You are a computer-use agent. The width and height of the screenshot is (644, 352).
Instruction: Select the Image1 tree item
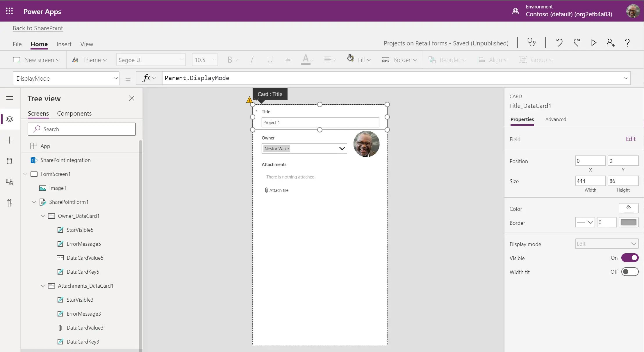click(58, 188)
